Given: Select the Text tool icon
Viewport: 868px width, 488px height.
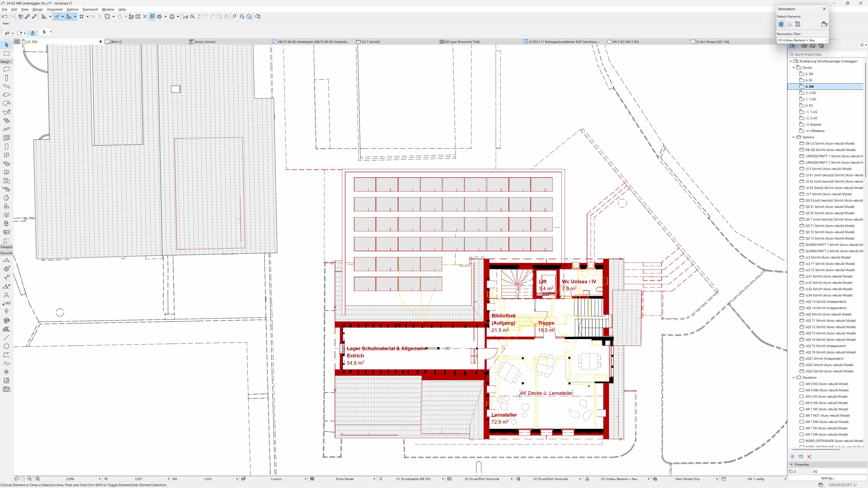Looking at the screenshot, I should point(6,295).
